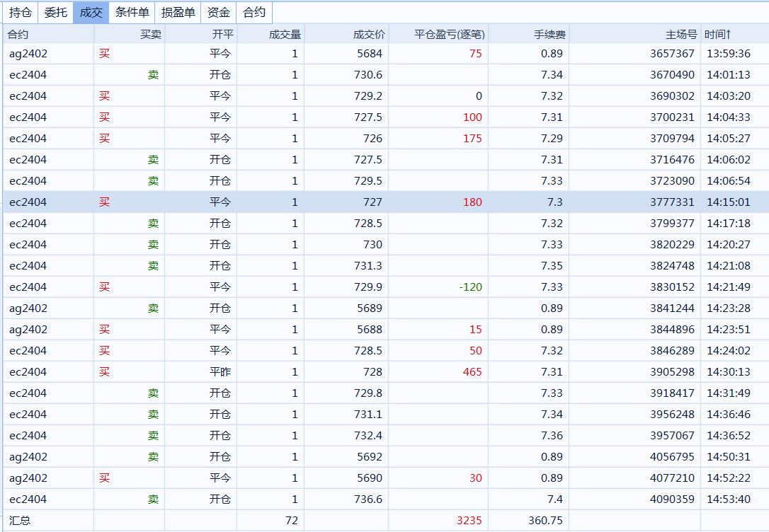
Task: Select the ag2402 sell trade at 5692
Action: coord(386,456)
